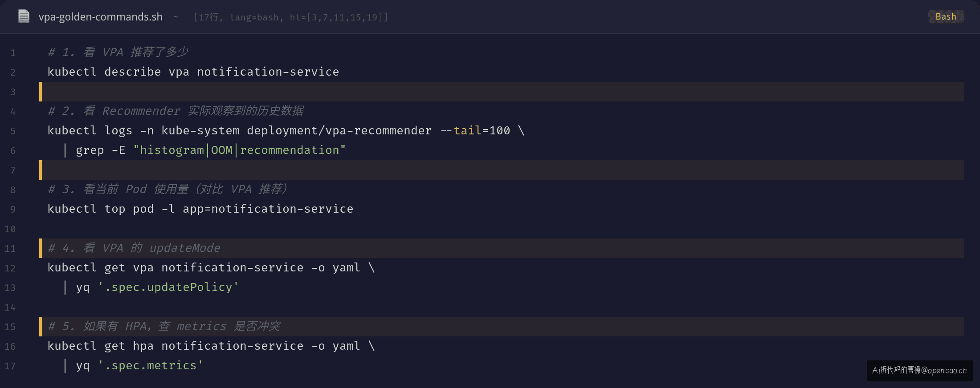980x388 pixels.
Task: Click 'kubectl get vpa notification-service -o yaml' line
Action: point(204,267)
